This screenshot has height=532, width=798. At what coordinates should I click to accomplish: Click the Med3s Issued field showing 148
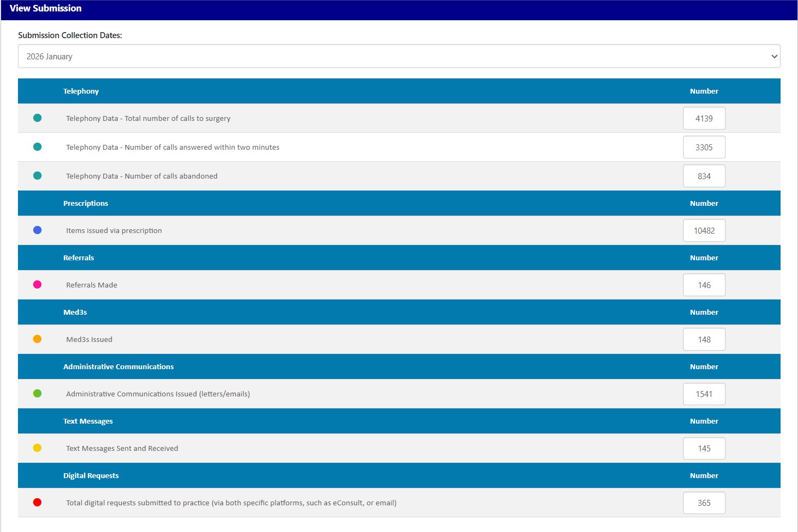click(704, 340)
